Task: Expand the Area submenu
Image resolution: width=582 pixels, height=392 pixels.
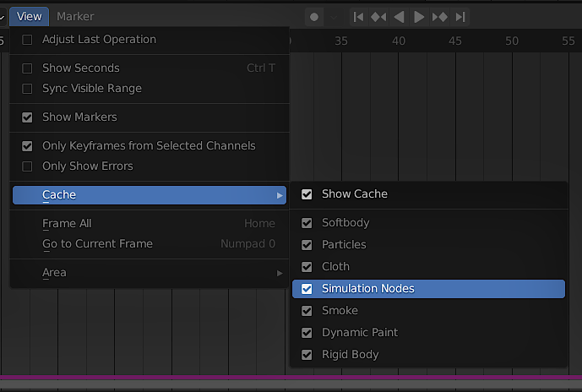Action: coord(150,273)
